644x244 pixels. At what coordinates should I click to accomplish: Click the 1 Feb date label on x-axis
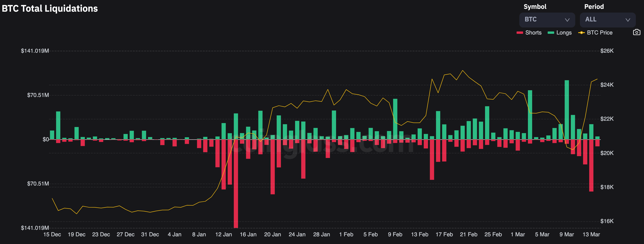coord(346,234)
